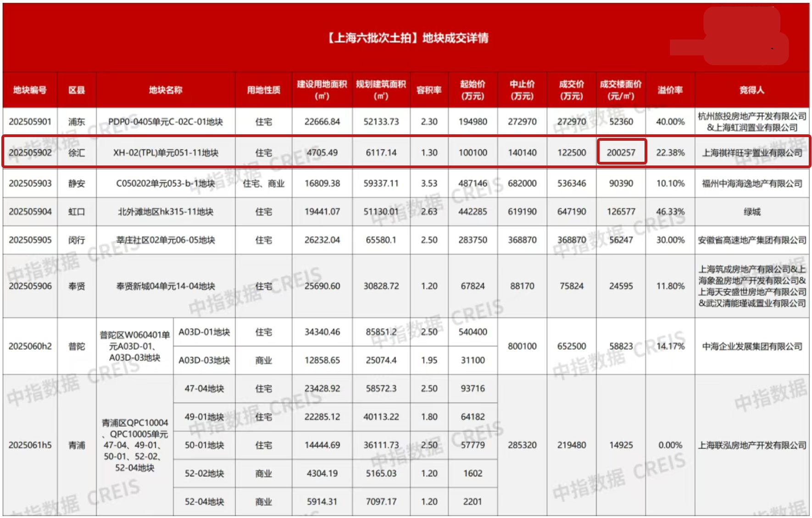Select 上海祺祥旺宇置业有限公司 winner cell

[751, 153]
